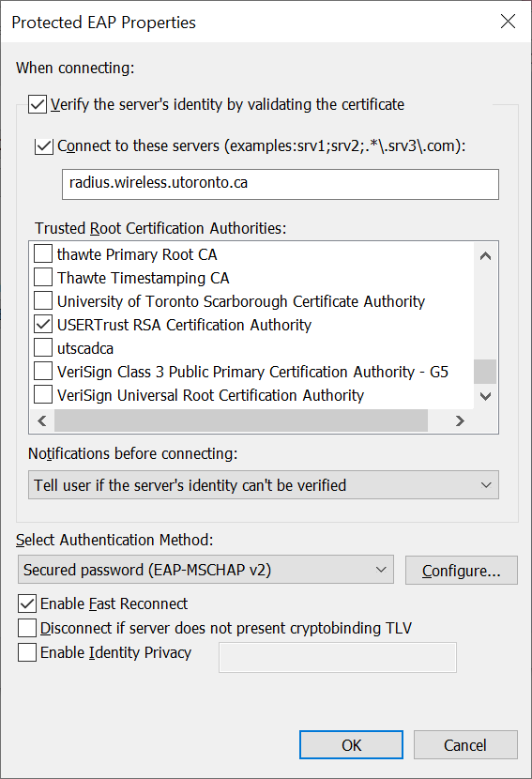Select 'thawte Primary Root CA' entry text

137,254
